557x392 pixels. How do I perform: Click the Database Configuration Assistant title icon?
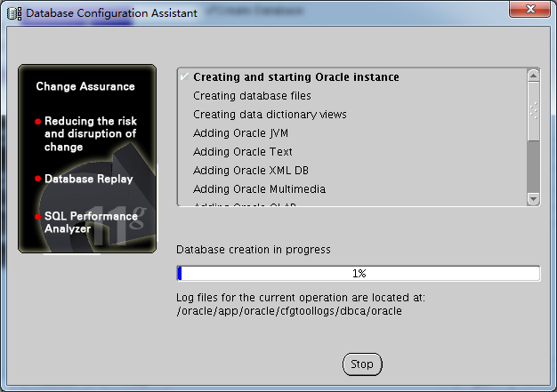14,13
